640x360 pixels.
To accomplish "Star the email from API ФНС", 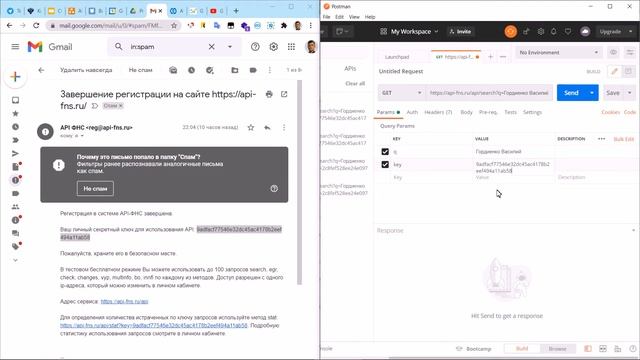I will coord(251,128).
